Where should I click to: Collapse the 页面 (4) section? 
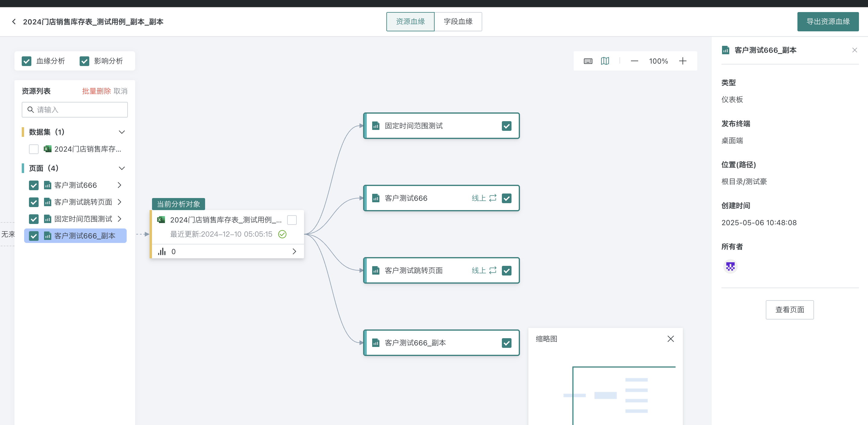(x=122, y=168)
